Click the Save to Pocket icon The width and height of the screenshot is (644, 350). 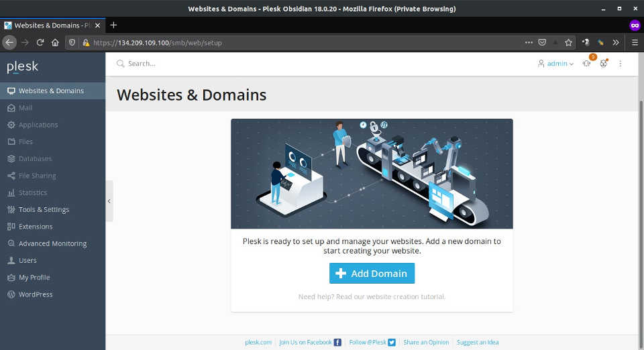[x=542, y=42]
